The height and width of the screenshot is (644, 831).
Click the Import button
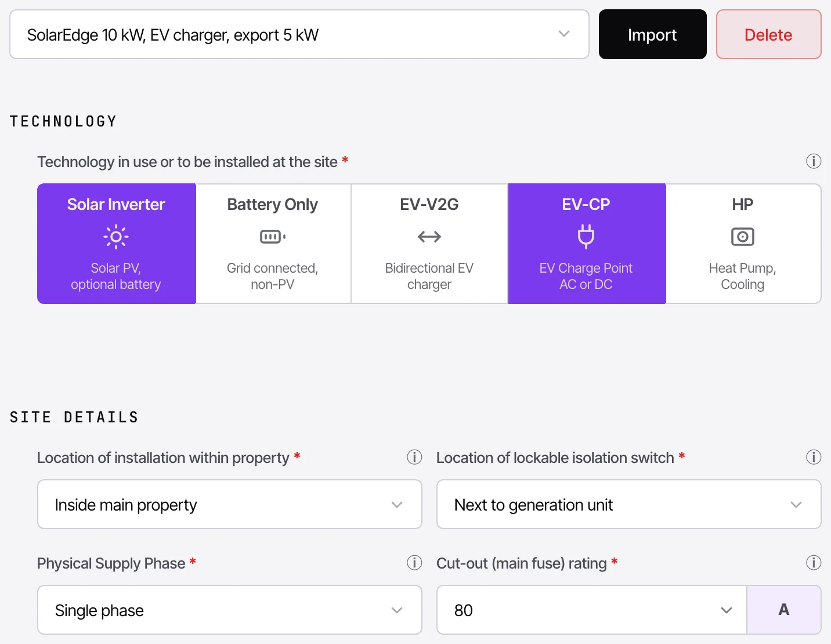pyautogui.click(x=653, y=34)
